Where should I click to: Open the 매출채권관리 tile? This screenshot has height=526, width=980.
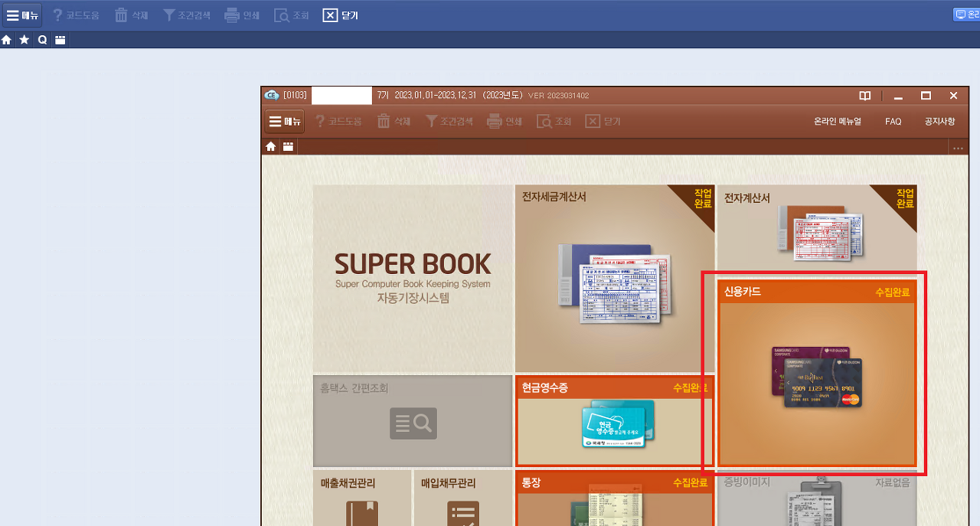362,498
